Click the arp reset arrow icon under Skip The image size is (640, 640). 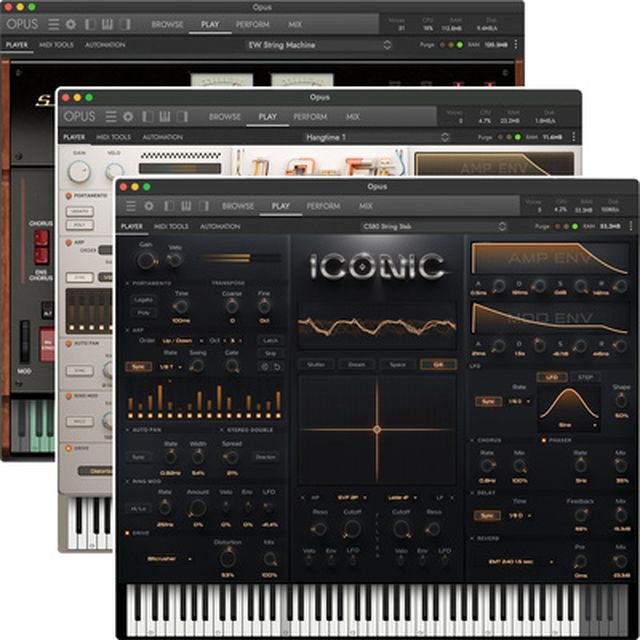coord(277,367)
